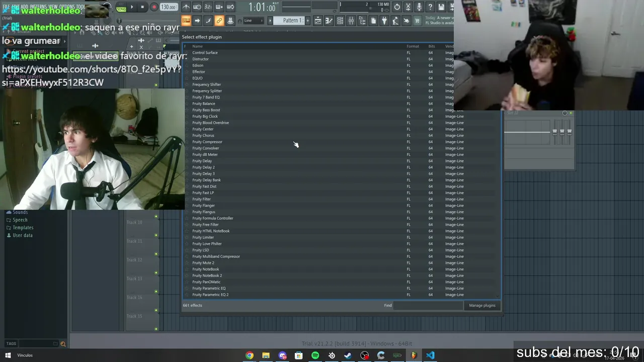
Task: Choose Fruity Multiband Compressor
Action: tap(341, 256)
